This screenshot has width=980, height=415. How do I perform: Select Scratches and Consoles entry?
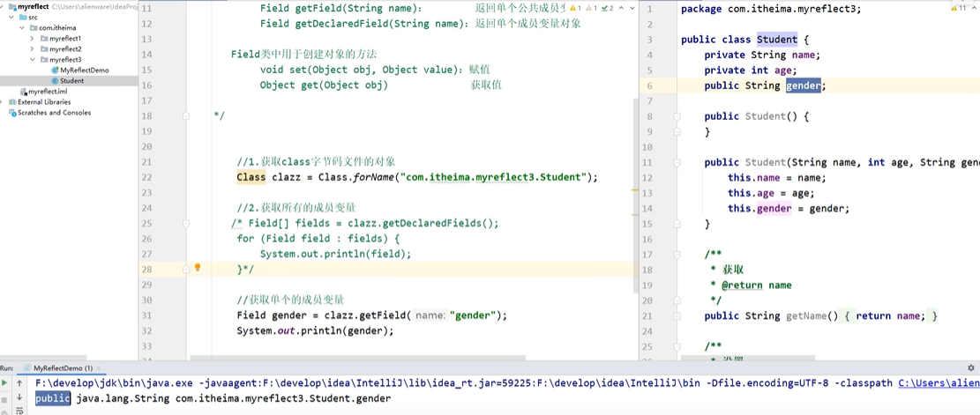[55, 113]
